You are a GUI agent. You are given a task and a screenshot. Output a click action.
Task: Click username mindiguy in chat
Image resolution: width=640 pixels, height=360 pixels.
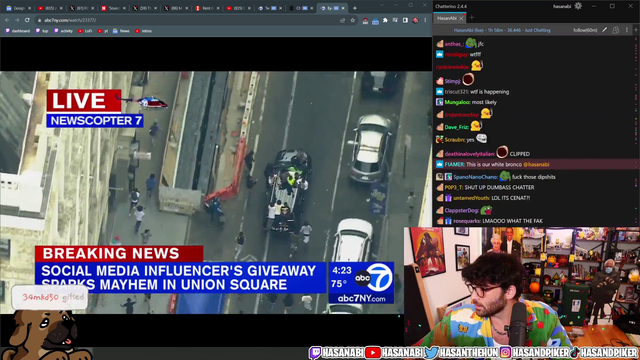pyautogui.click(x=457, y=54)
